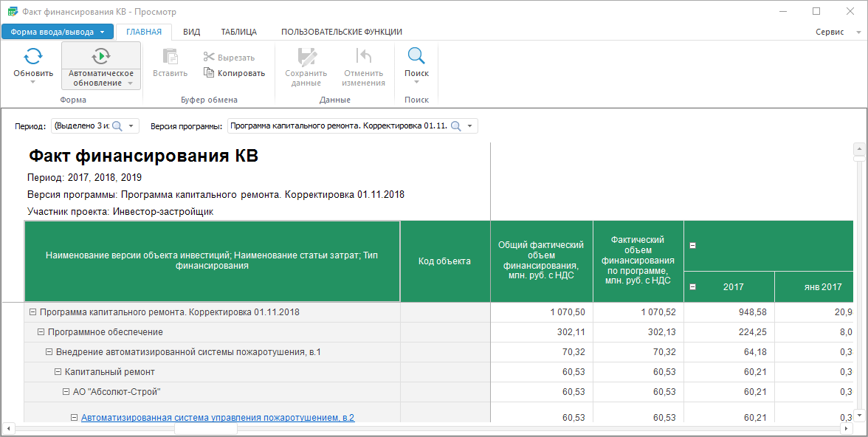
Task: Click the Отменить изменения icon
Action: point(363,57)
